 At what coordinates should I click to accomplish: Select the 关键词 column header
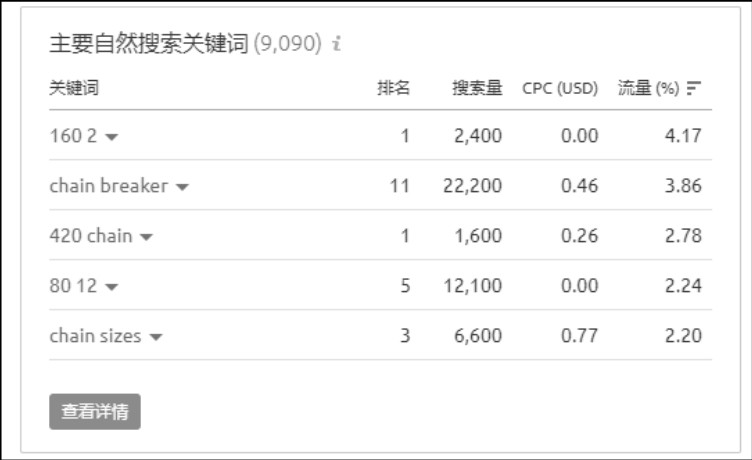74,88
